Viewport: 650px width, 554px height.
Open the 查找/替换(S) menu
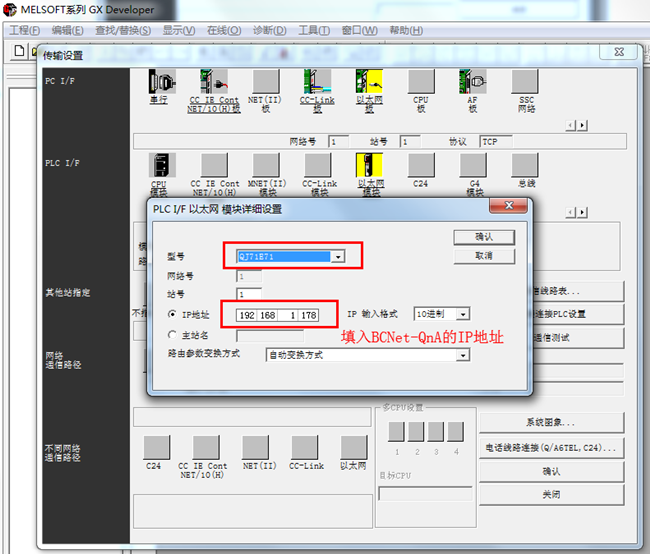coord(123,31)
